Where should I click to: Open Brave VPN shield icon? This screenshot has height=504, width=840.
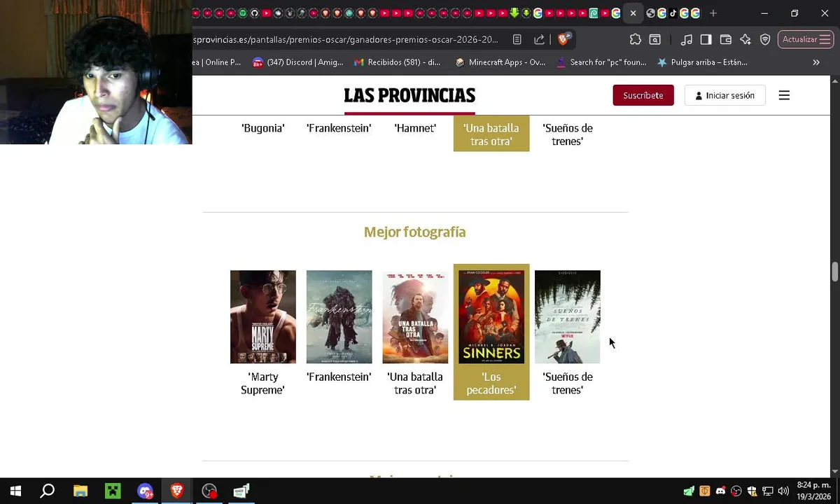[765, 40]
